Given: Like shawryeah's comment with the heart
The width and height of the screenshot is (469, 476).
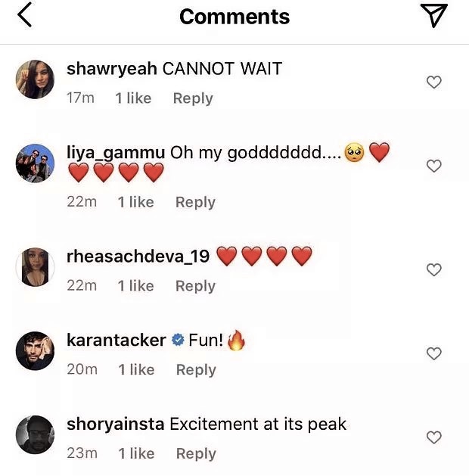Looking at the screenshot, I should tap(434, 82).
